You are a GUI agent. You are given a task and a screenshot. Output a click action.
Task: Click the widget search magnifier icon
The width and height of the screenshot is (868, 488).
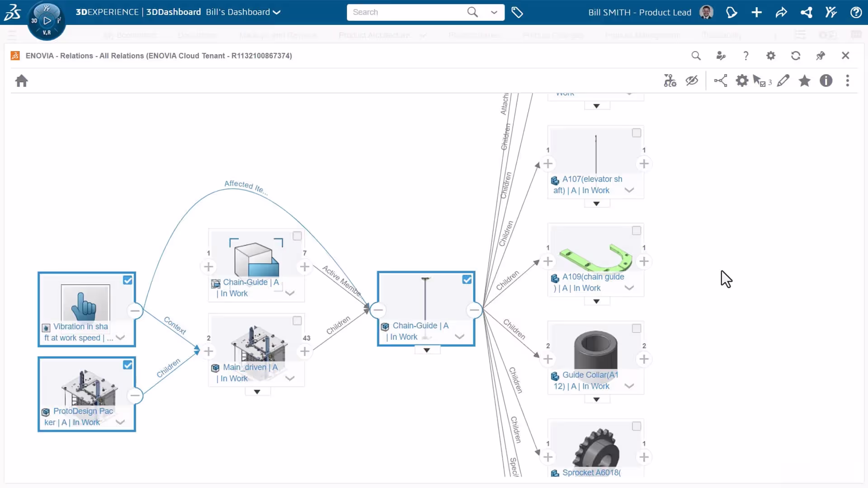(696, 56)
